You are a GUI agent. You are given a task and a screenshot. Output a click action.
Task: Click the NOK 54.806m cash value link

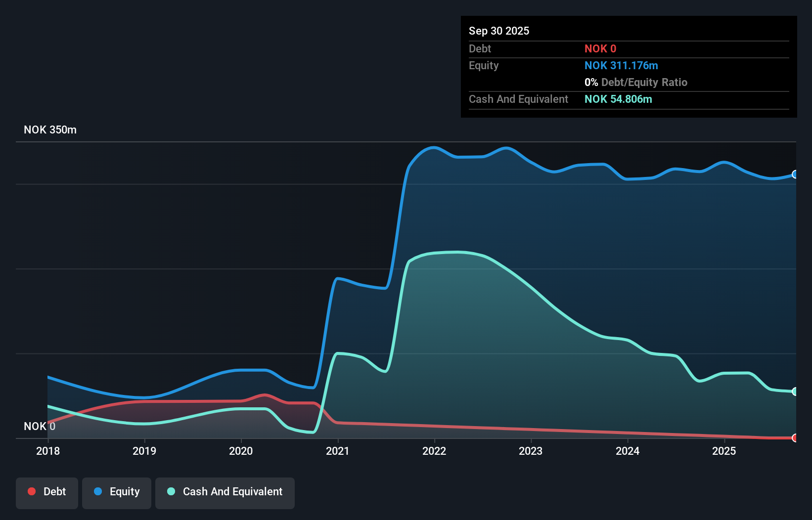point(618,99)
